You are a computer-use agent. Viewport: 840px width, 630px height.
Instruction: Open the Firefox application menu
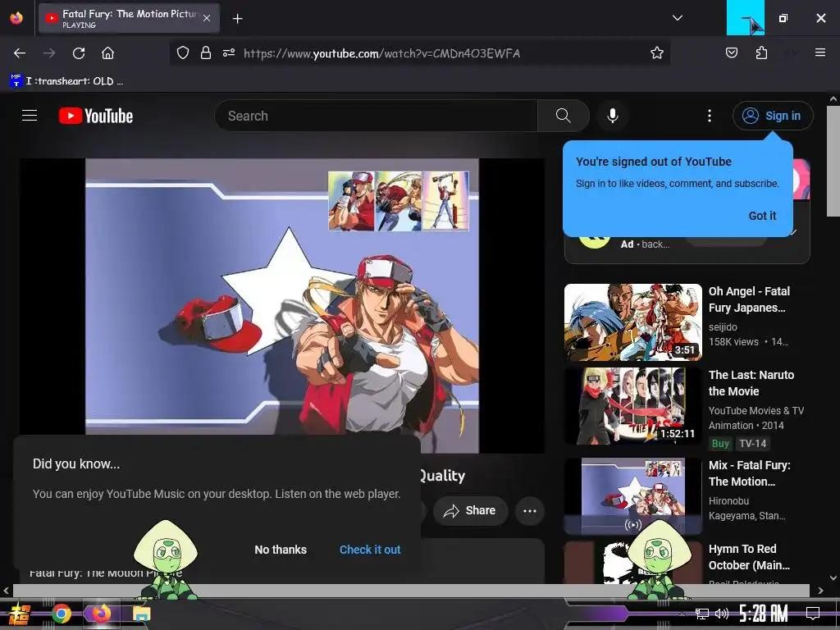coord(819,53)
